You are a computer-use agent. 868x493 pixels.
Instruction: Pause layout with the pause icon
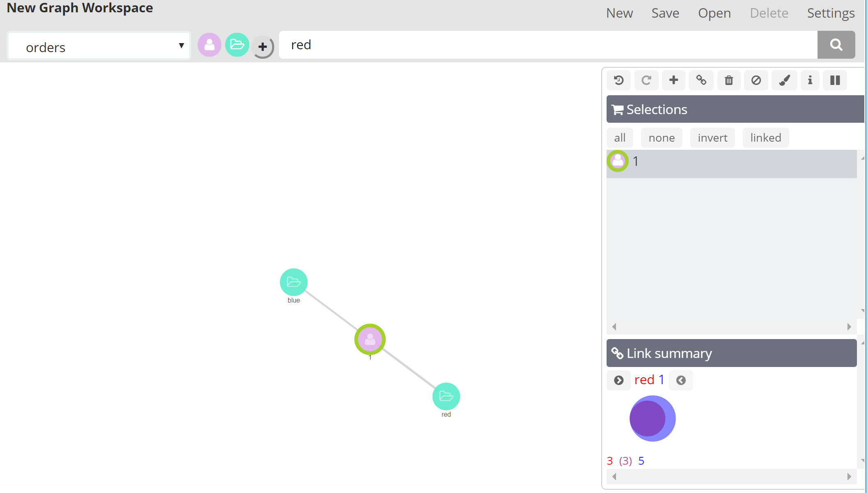coord(835,80)
